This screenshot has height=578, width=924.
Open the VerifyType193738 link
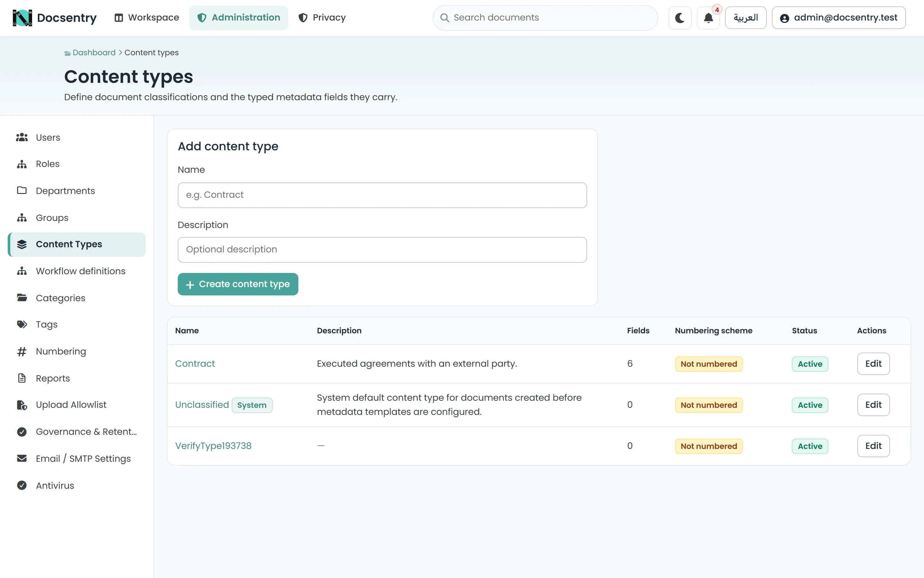[213, 446]
